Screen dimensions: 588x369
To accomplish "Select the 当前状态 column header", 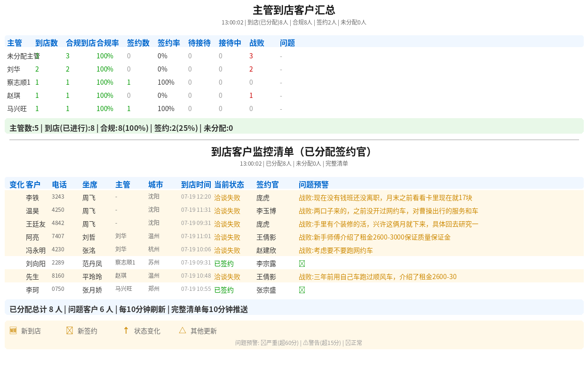I will click(229, 184).
